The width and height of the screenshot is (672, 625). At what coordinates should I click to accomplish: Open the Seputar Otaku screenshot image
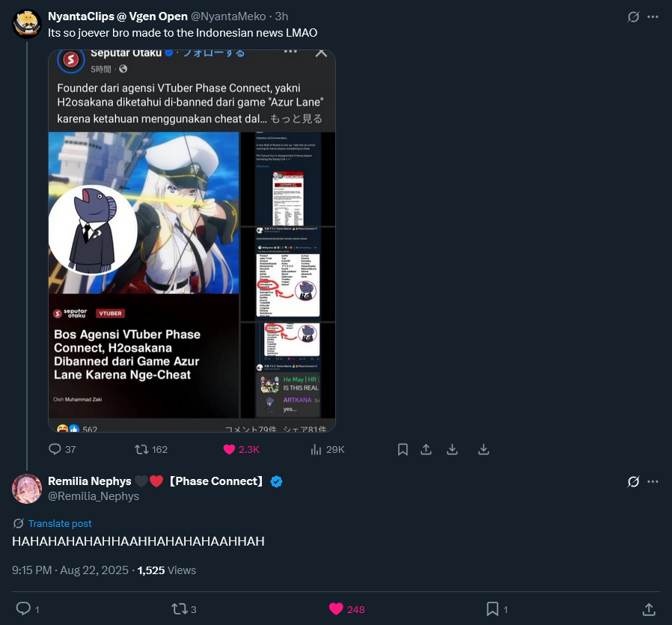pyautogui.click(x=192, y=241)
